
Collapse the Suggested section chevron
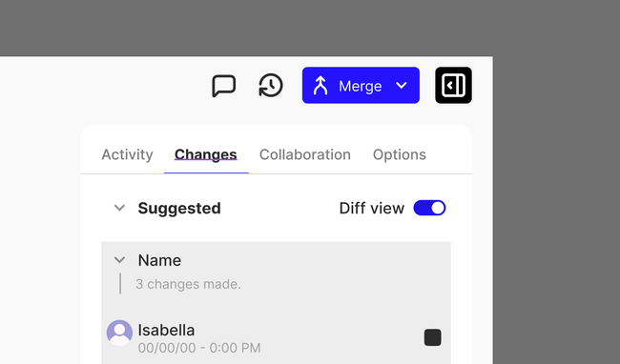(x=119, y=208)
